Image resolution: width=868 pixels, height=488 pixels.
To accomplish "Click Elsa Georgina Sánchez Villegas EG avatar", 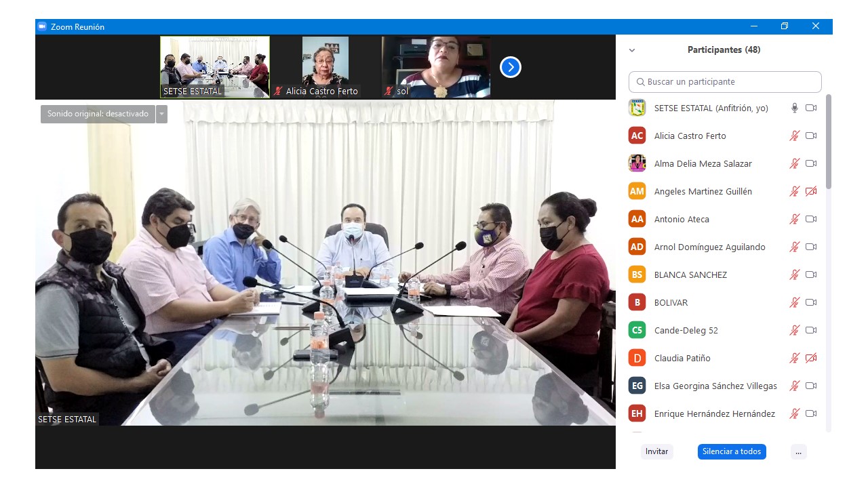I will pos(637,386).
